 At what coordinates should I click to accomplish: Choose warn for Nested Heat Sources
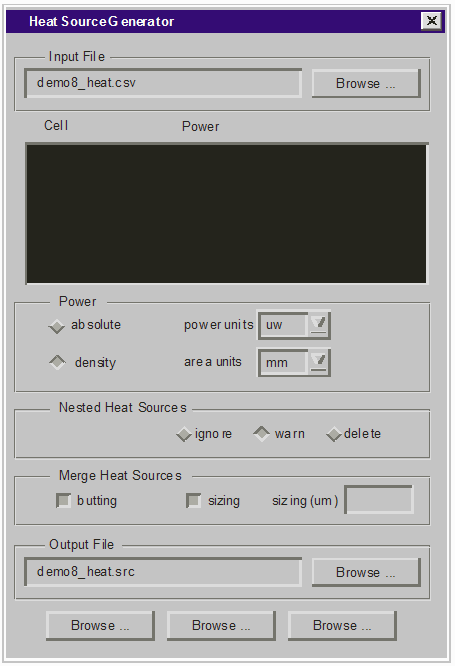point(261,434)
